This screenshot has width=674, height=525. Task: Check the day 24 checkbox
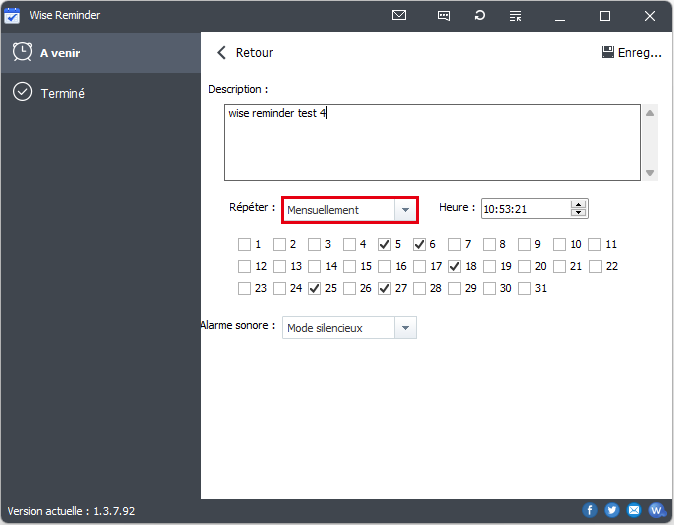coord(279,289)
